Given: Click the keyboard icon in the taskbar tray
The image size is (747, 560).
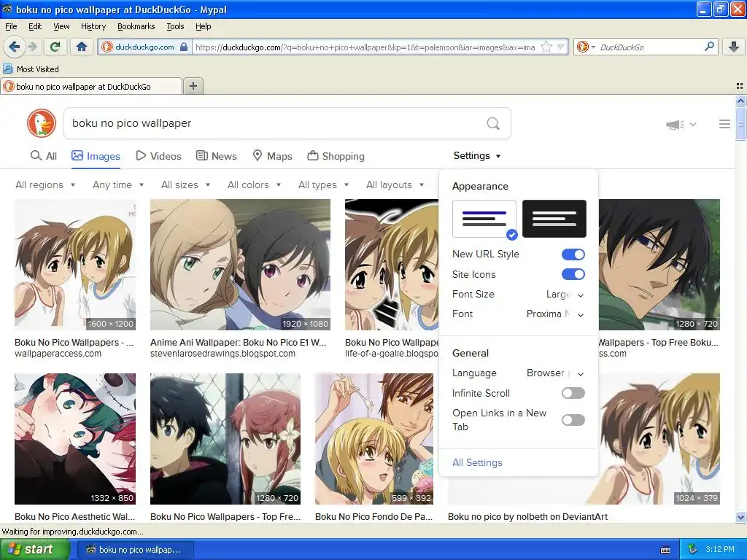Looking at the screenshot, I should 665,550.
